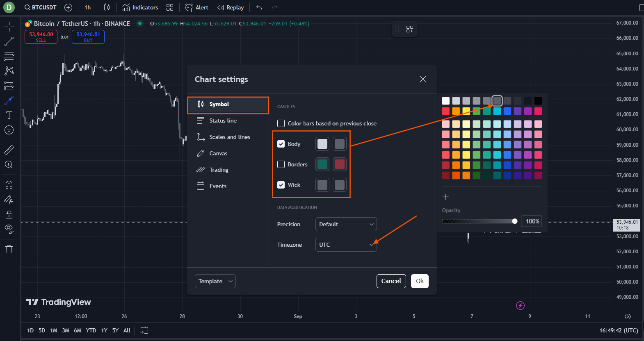
Task: Remove drawings with the trash icon
Action: (x=9, y=249)
